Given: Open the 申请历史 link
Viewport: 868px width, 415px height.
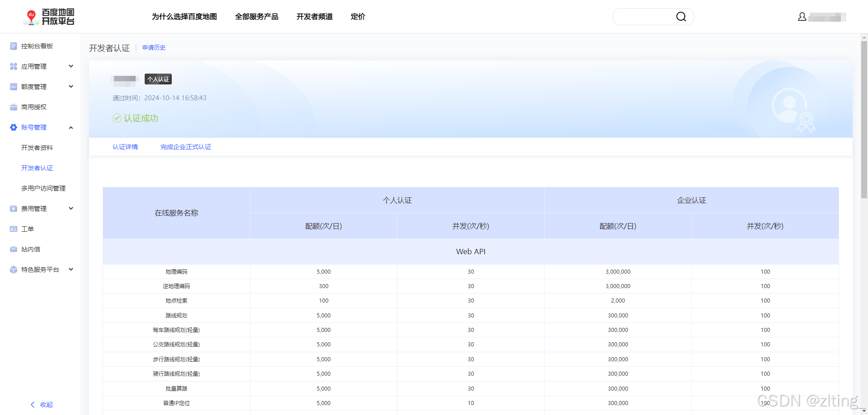Looking at the screenshot, I should [x=154, y=47].
